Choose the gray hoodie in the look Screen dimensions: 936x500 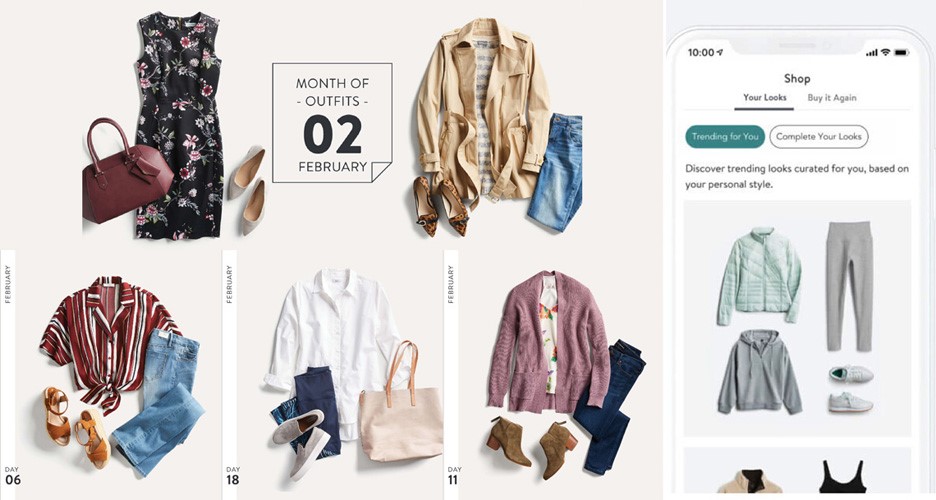(759, 372)
